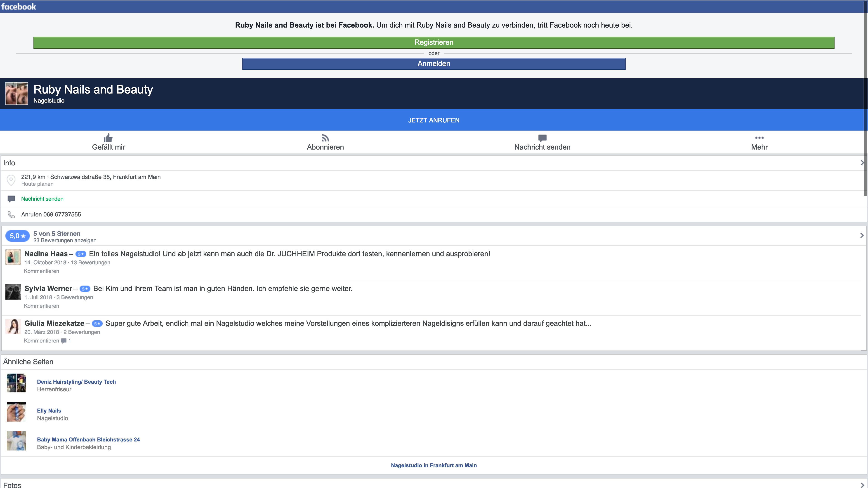Expand the reviews section chevron arrow

(x=862, y=235)
